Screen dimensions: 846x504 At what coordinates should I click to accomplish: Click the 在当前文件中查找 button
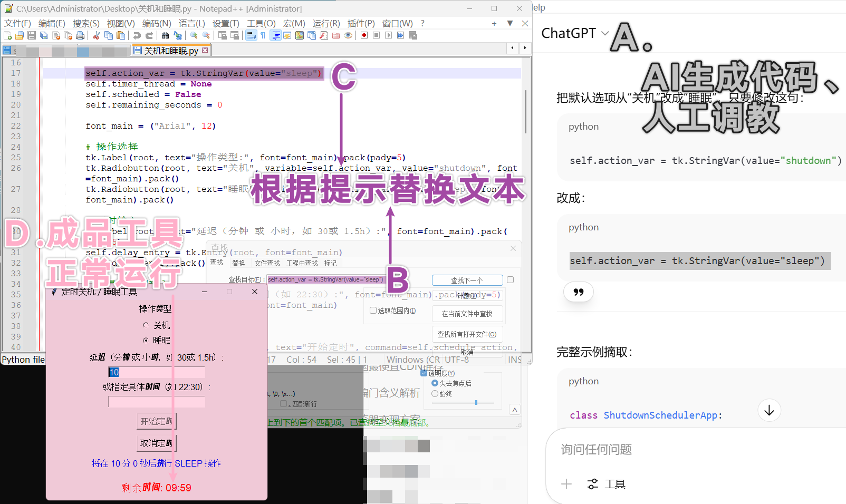[467, 314]
